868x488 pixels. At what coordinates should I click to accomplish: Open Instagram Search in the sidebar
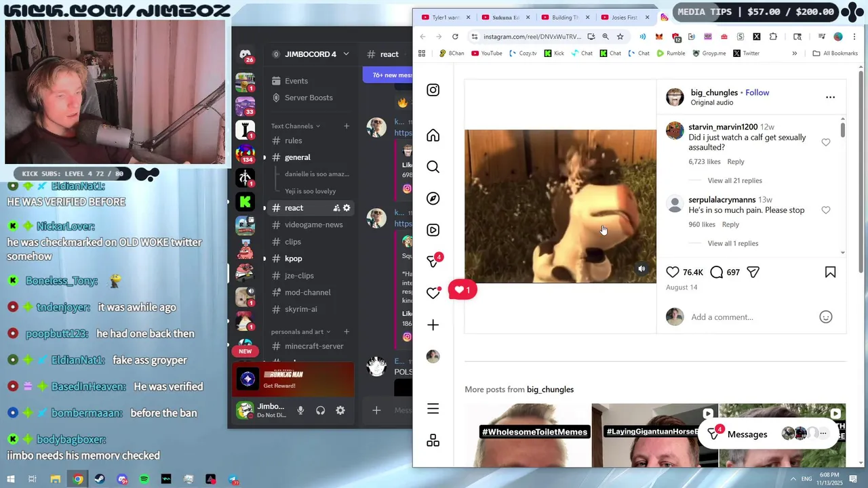(433, 167)
